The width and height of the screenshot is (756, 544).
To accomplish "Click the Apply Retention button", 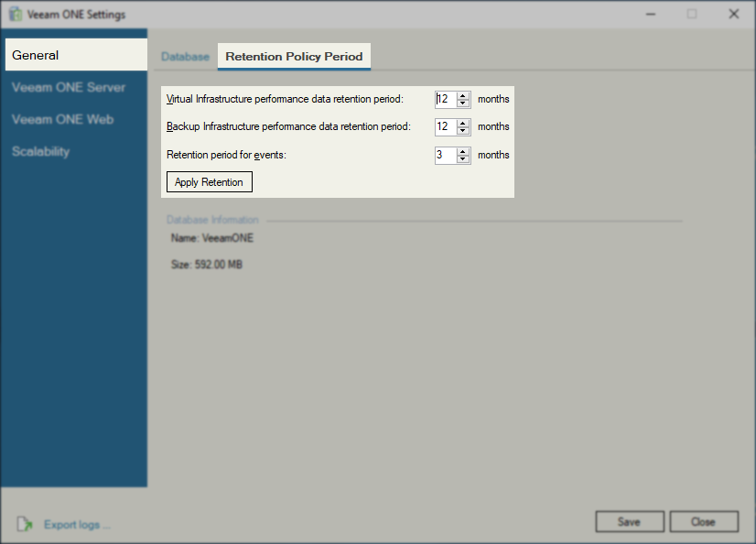I will click(x=210, y=182).
